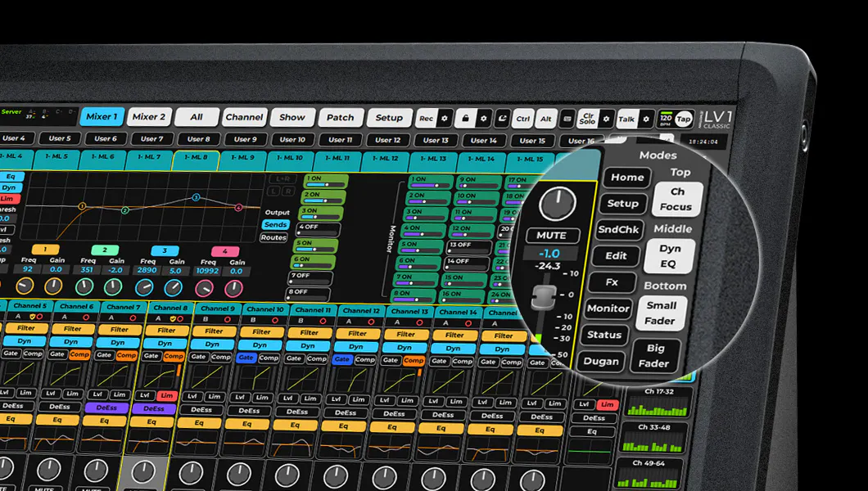868x491 pixels.
Task: Switch to the Mixer 2 tab
Action: (x=148, y=117)
